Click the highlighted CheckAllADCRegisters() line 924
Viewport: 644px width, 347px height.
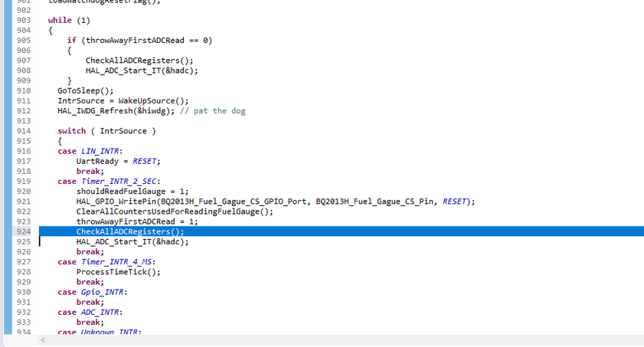point(130,231)
